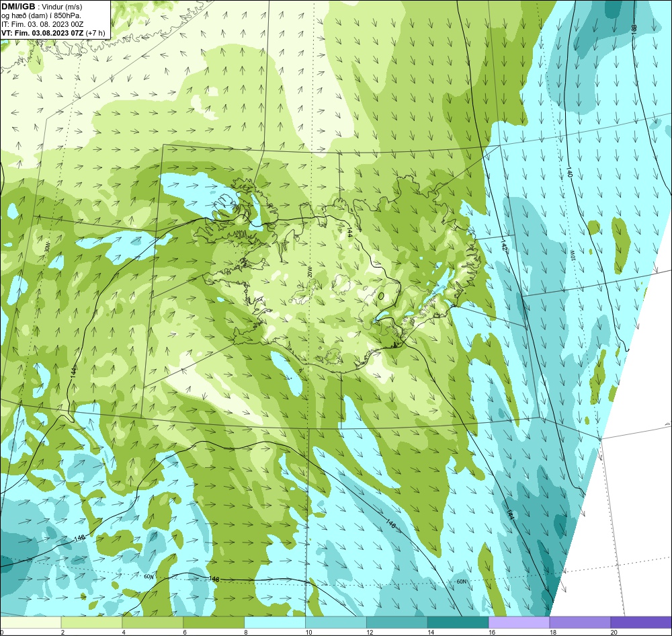Click the legend tick value '2'
Viewport: 672px width, 636px height.
(62, 632)
